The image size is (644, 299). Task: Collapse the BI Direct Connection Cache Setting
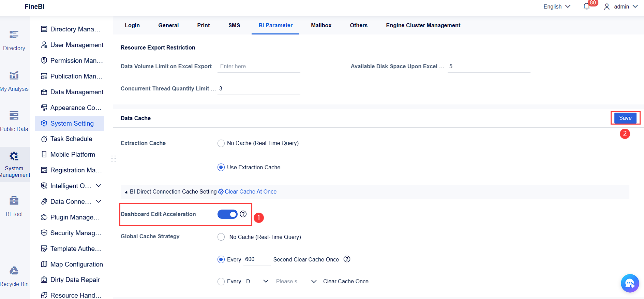[x=126, y=192]
